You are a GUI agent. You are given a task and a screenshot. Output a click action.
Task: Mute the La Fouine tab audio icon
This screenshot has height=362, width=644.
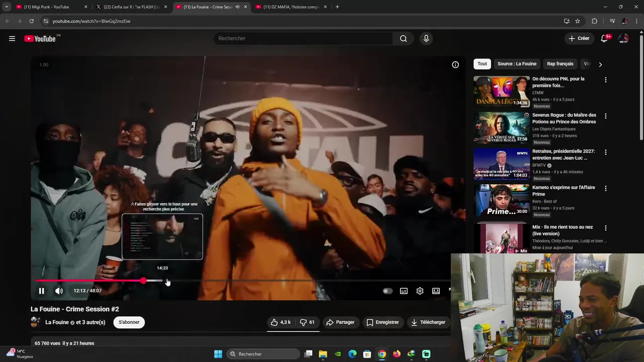coord(237,7)
